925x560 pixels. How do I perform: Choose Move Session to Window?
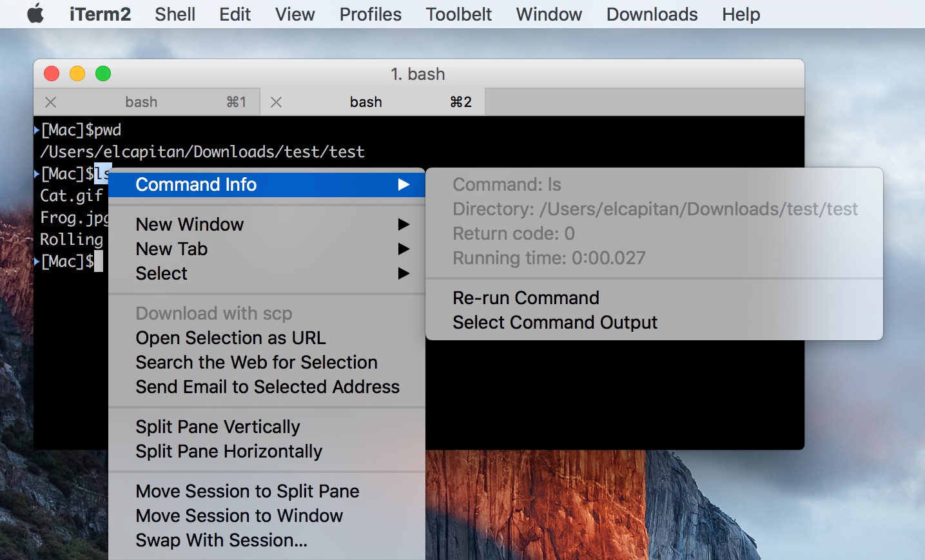point(267,516)
